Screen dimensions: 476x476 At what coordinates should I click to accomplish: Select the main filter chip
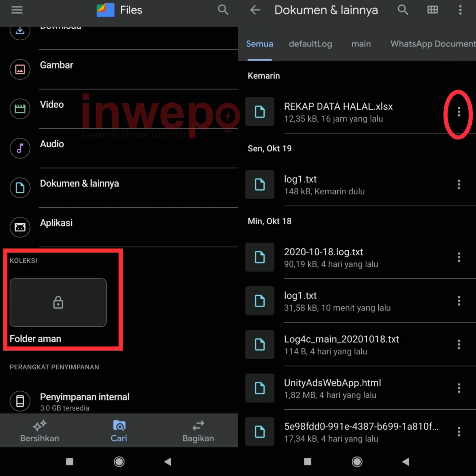click(x=361, y=44)
